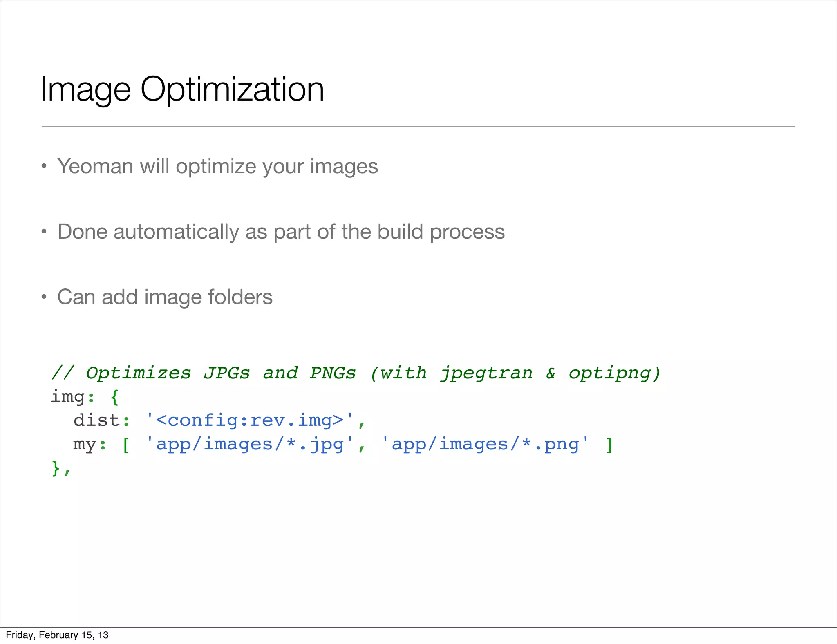
Task: Click the string 'app/images/*.png'
Action: tap(485, 445)
